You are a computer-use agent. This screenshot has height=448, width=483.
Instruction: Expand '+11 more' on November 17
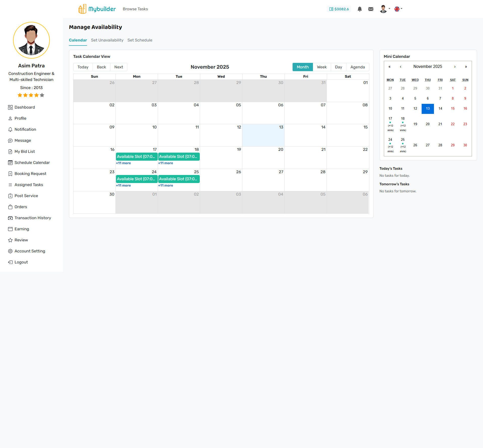coord(123,163)
